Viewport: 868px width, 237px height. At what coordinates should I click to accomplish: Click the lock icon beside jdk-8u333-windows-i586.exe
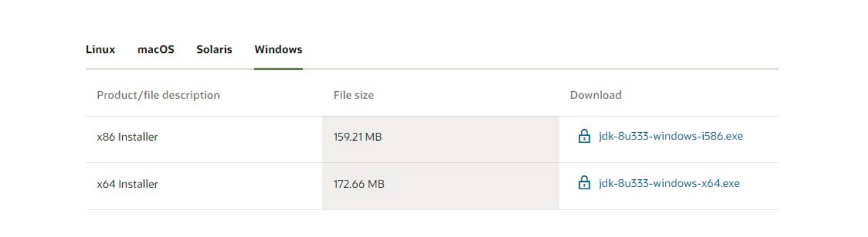point(584,136)
